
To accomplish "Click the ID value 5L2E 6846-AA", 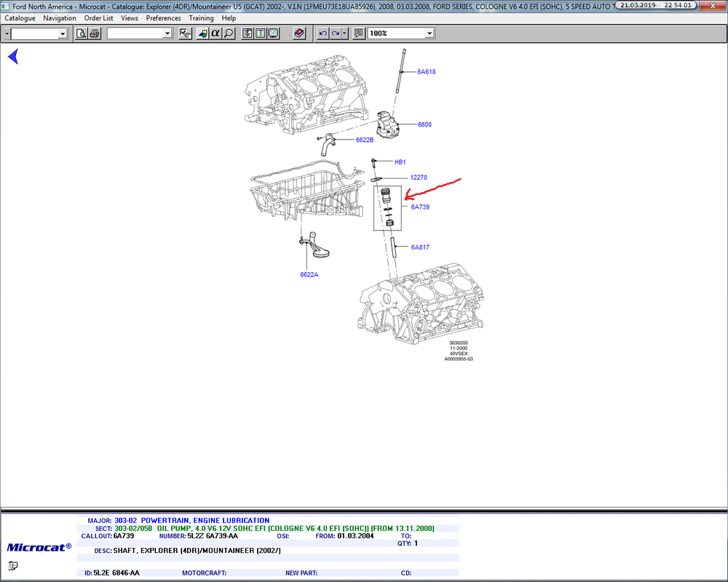I will click(116, 573).
